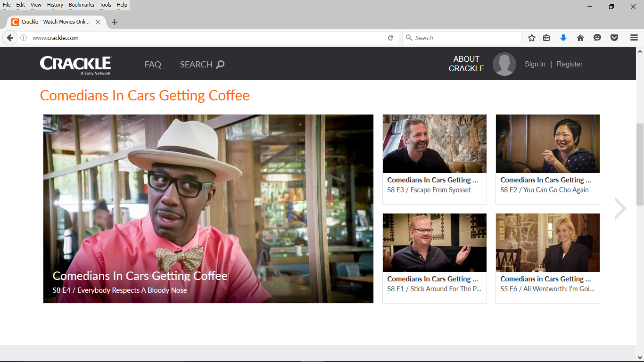Restore down the browser window
Image resolution: width=644 pixels, height=362 pixels.
pyautogui.click(x=611, y=7)
